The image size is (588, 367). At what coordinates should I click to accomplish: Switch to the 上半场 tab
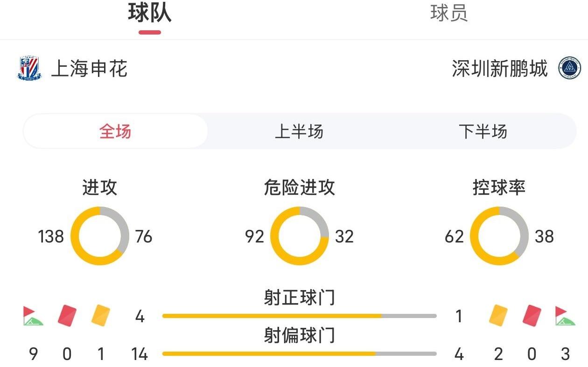point(301,132)
